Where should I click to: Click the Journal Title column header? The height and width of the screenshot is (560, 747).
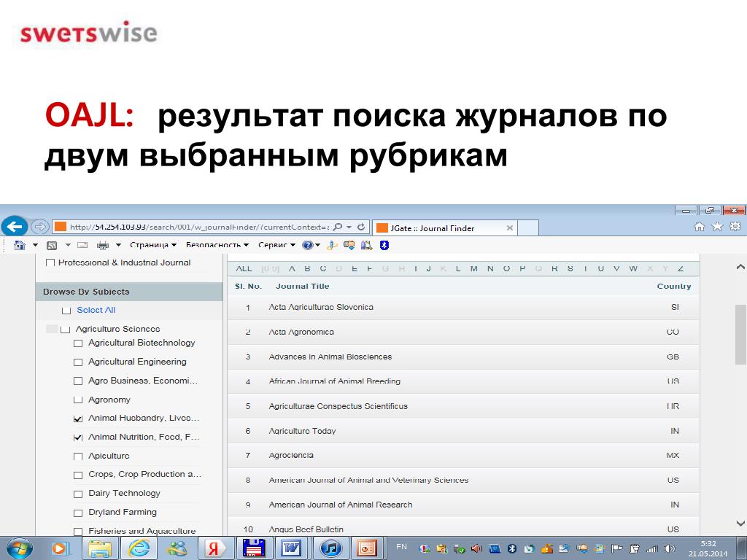pyautogui.click(x=303, y=286)
